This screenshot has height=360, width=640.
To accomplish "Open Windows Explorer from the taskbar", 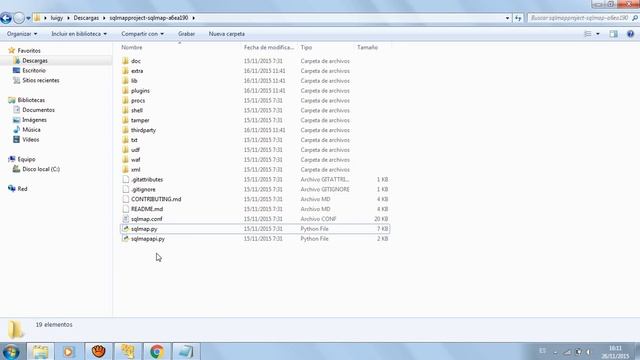I will click(40, 351).
